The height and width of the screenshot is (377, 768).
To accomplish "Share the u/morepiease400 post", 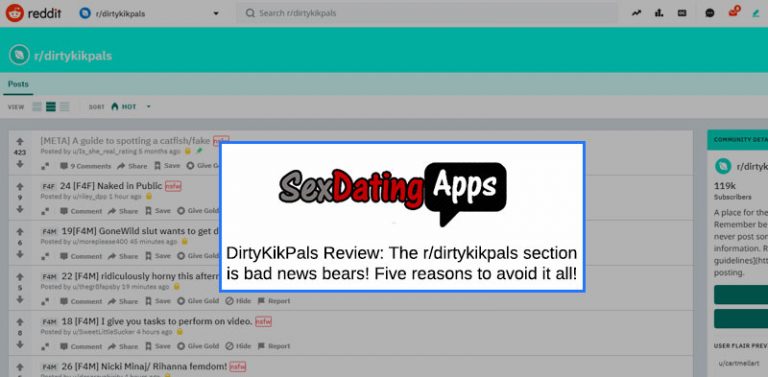I will click(123, 256).
